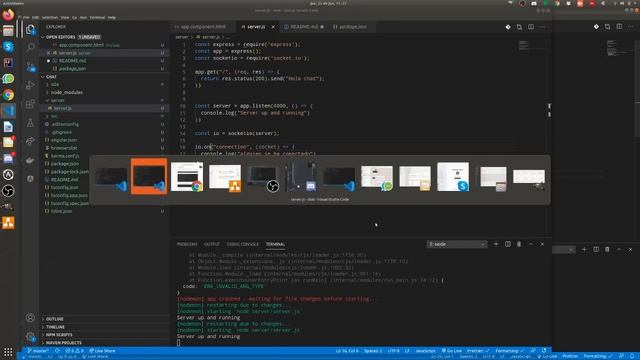Collapse the server folder
This screenshot has width=640, height=360.
click(x=58, y=100)
